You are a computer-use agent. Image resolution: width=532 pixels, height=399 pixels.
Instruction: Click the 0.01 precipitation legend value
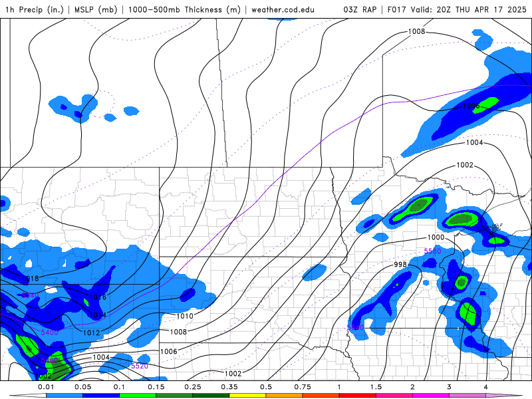coord(46,387)
